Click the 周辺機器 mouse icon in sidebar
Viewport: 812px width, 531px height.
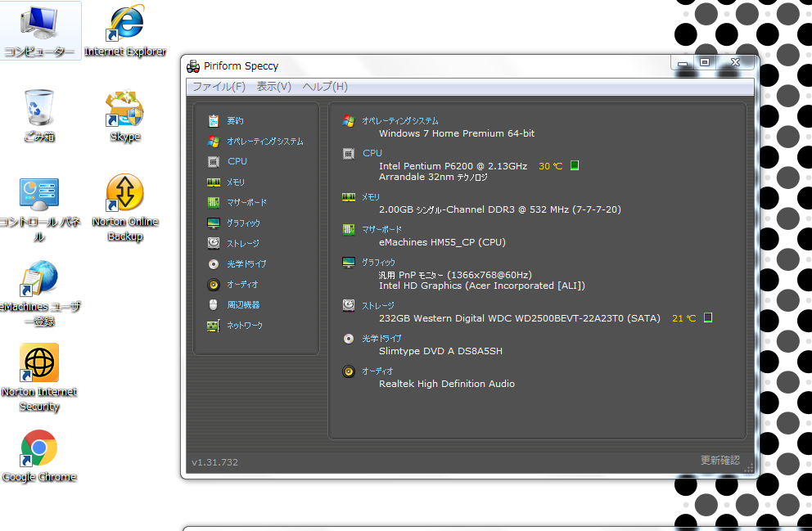[x=214, y=305]
